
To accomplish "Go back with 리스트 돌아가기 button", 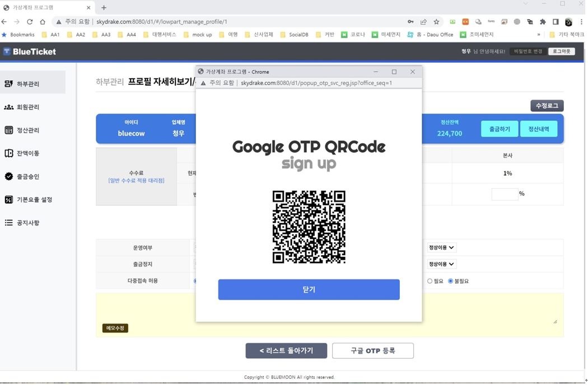I will 286,350.
